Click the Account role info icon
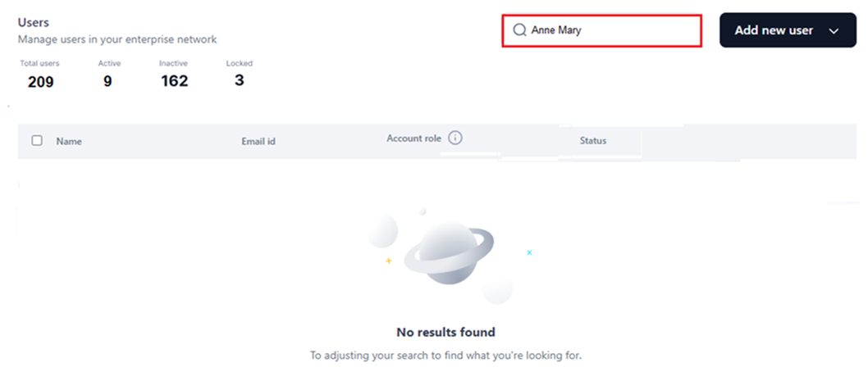This screenshot has height=372, width=868. click(455, 138)
